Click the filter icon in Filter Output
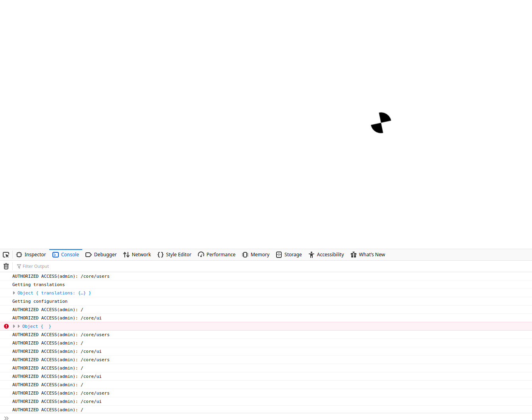The image size is (532, 420). 19,266
